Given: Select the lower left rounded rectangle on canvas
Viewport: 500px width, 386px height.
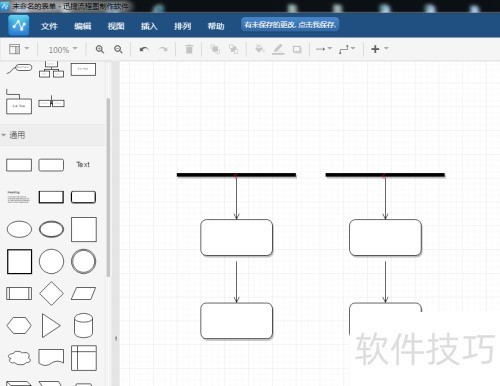Looking at the screenshot, I should 236,321.
